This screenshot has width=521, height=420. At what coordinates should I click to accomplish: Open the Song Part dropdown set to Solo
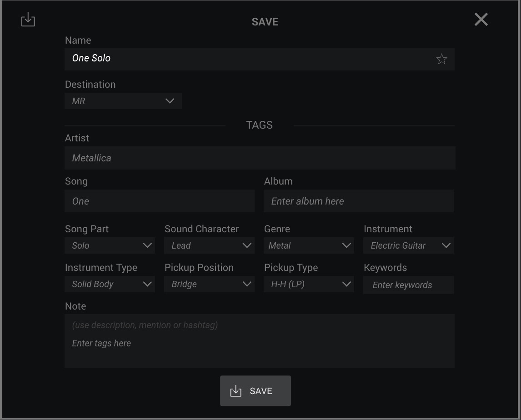pyautogui.click(x=110, y=245)
